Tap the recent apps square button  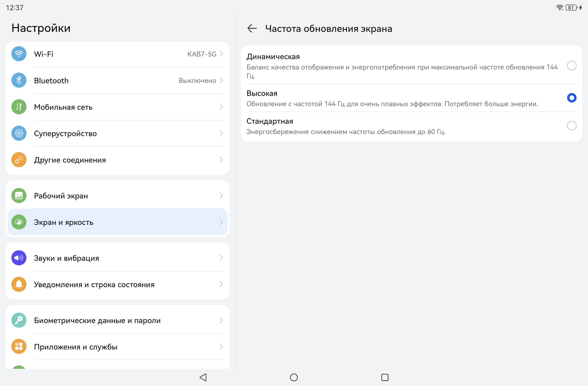click(x=385, y=377)
